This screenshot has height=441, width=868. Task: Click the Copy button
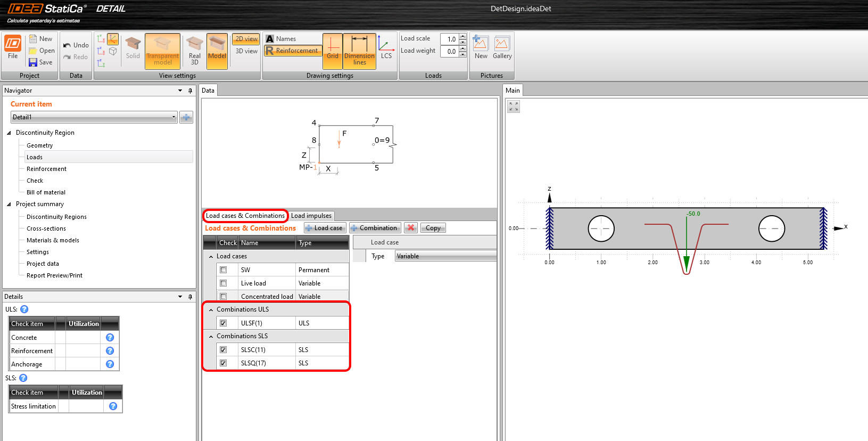[x=433, y=228]
